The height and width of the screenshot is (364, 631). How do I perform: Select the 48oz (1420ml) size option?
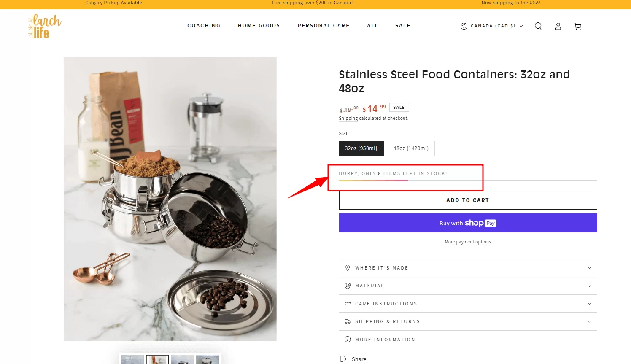(x=411, y=148)
